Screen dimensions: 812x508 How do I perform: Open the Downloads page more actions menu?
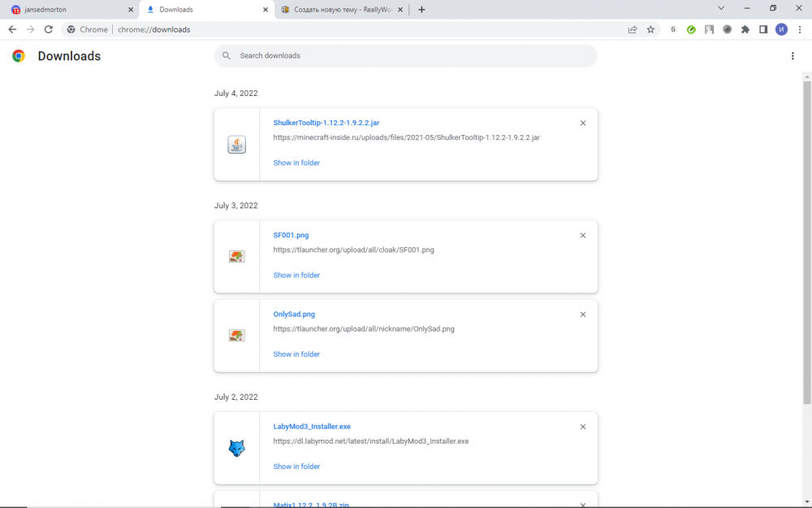click(x=793, y=56)
